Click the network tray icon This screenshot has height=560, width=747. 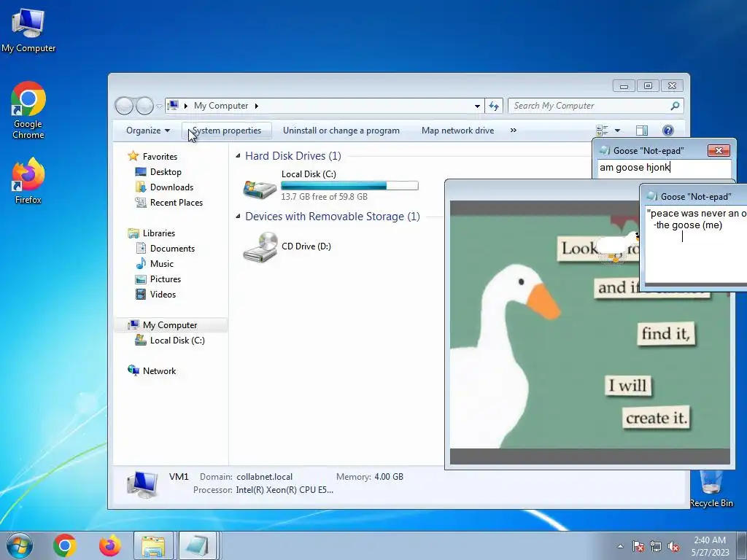(x=656, y=546)
